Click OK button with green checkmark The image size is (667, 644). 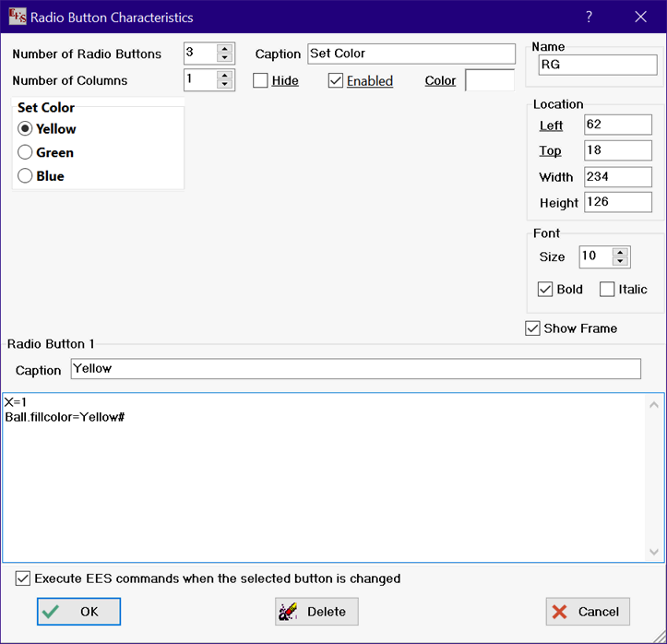78,611
